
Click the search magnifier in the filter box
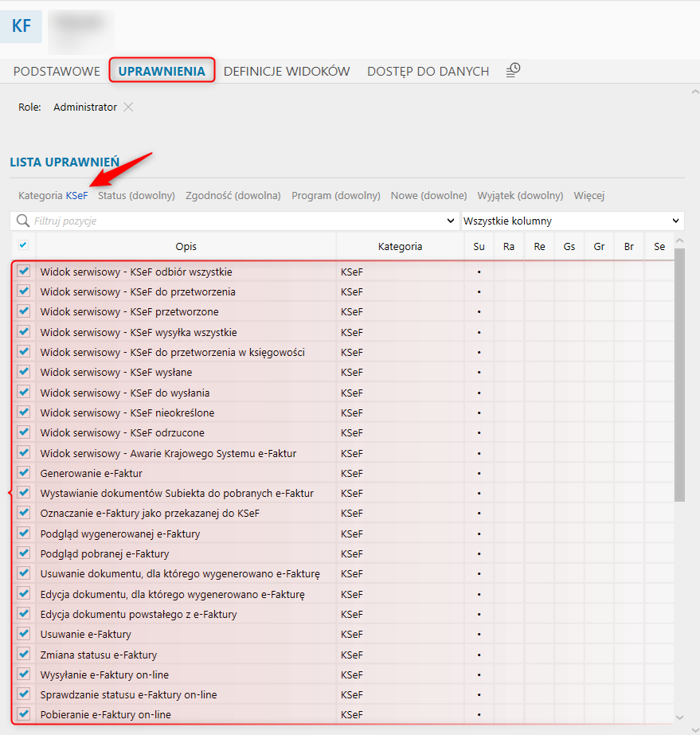(x=22, y=221)
